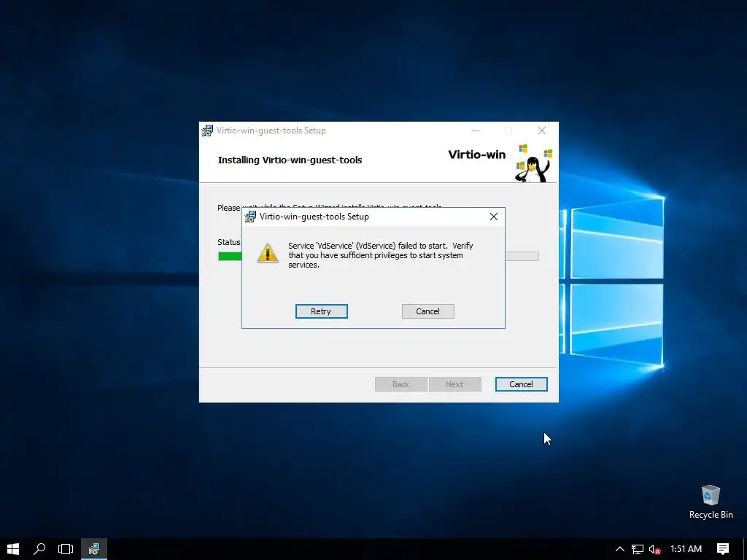
Task: Open the Recycle Bin desktop icon
Action: pyautogui.click(x=711, y=502)
